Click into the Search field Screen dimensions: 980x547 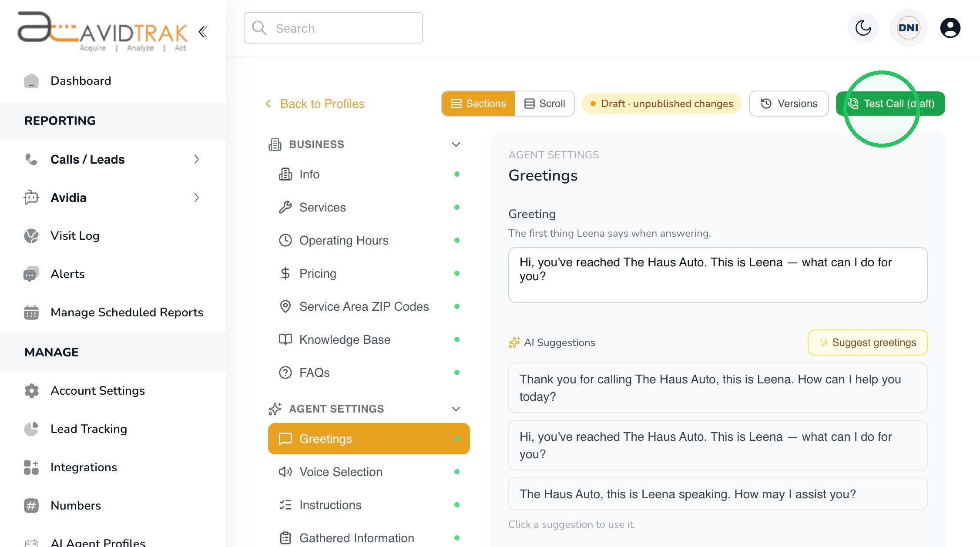(x=333, y=28)
